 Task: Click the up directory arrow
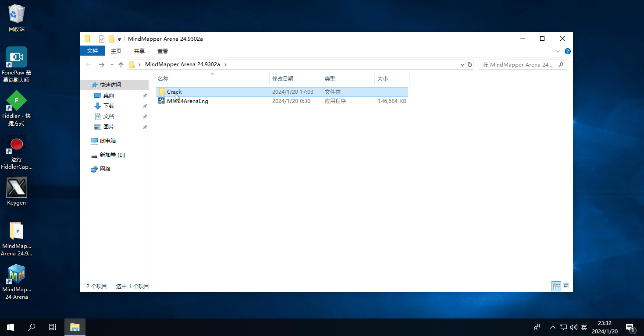[x=121, y=64]
